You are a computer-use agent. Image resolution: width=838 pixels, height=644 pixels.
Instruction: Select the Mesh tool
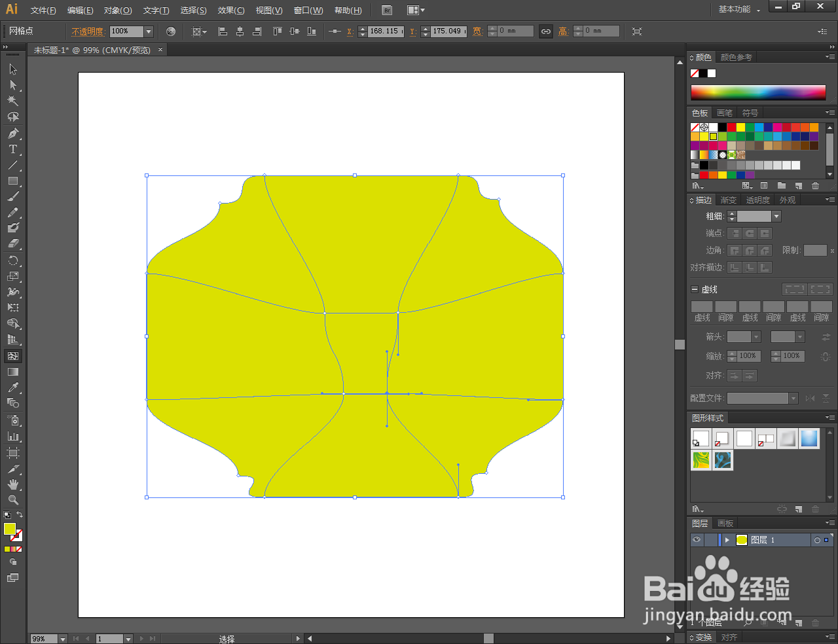[x=13, y=356]
